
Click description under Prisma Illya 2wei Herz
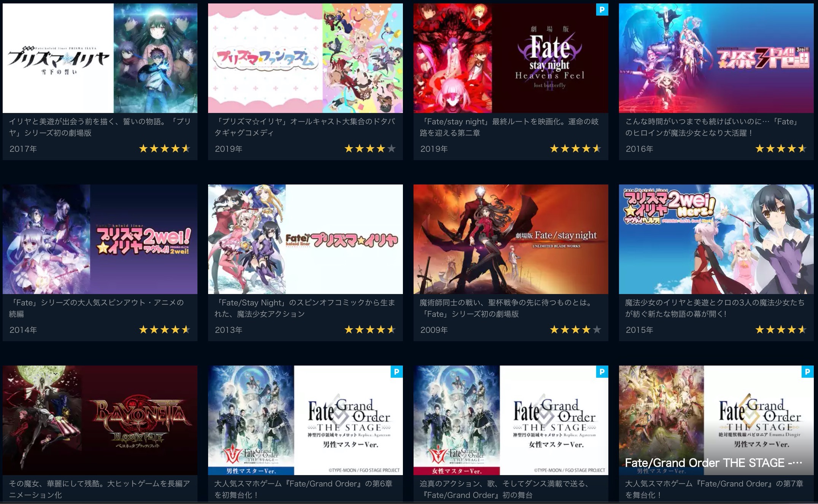[x=715, y=308]
